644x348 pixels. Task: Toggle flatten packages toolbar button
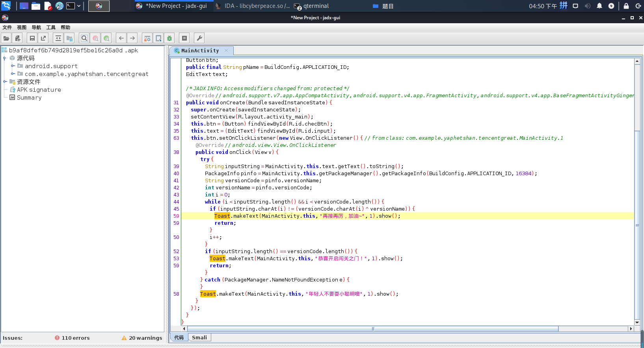click(69, 38)
